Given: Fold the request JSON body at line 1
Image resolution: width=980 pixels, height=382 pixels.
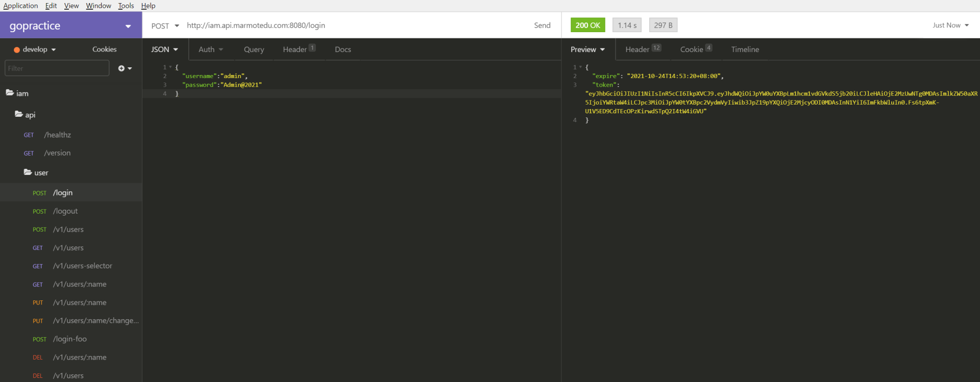Looking at the screenshot, I should [170, 67].
